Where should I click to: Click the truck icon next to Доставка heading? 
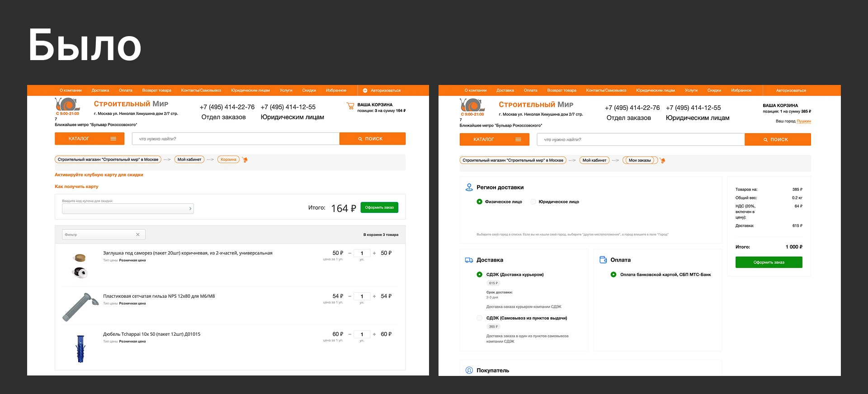tap(469, 260)
